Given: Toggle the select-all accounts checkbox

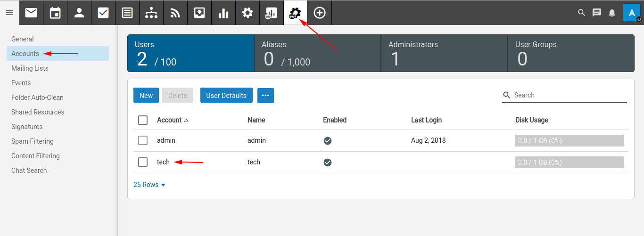Looking at the screenshot, I should point(143,120).
